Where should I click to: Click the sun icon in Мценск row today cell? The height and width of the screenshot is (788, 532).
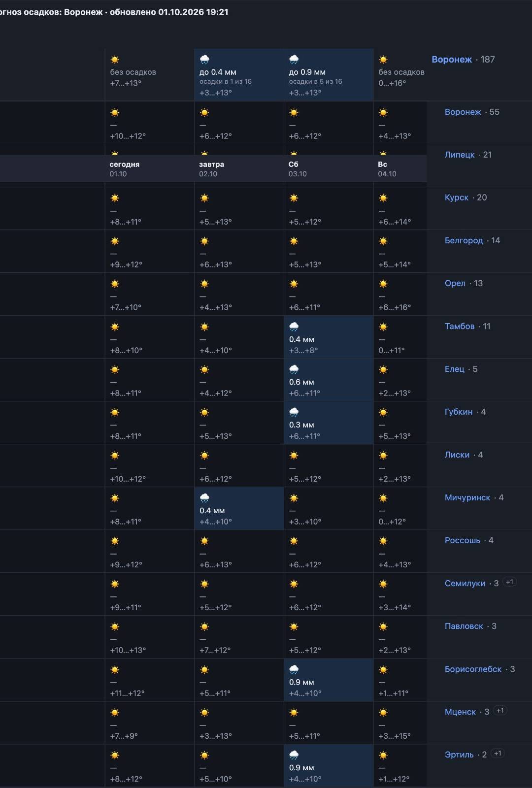pyautogui.click(x=115, y=713)
